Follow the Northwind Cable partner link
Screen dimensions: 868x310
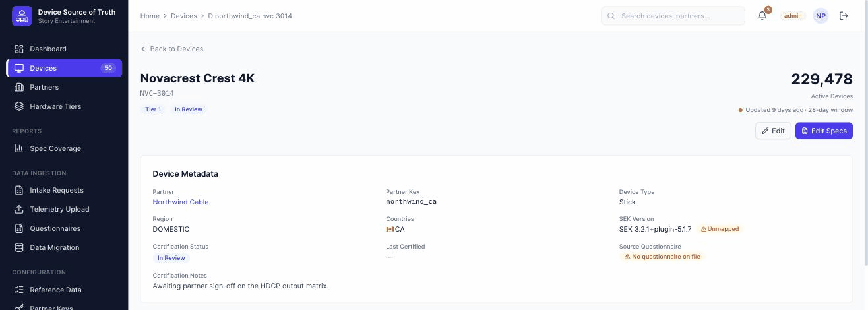(181, 202)
